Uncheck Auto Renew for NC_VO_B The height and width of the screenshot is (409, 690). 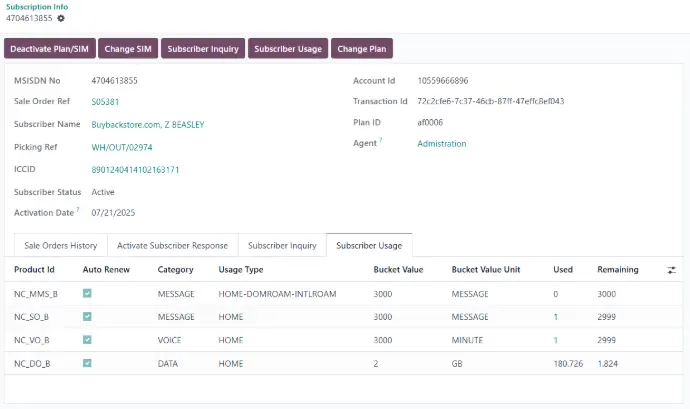(x=88, y=340)
